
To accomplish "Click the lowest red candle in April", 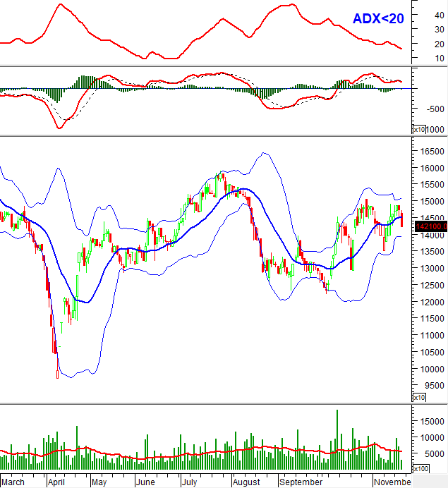I will (58, 374).
